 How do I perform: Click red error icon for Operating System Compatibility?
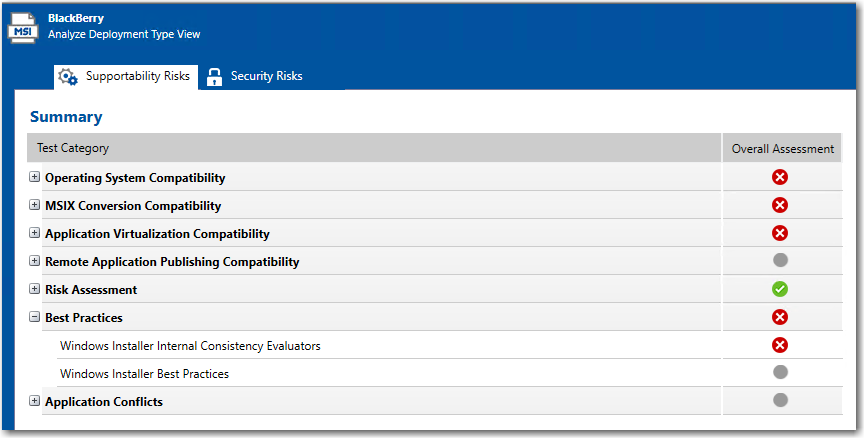coord(781,177)
